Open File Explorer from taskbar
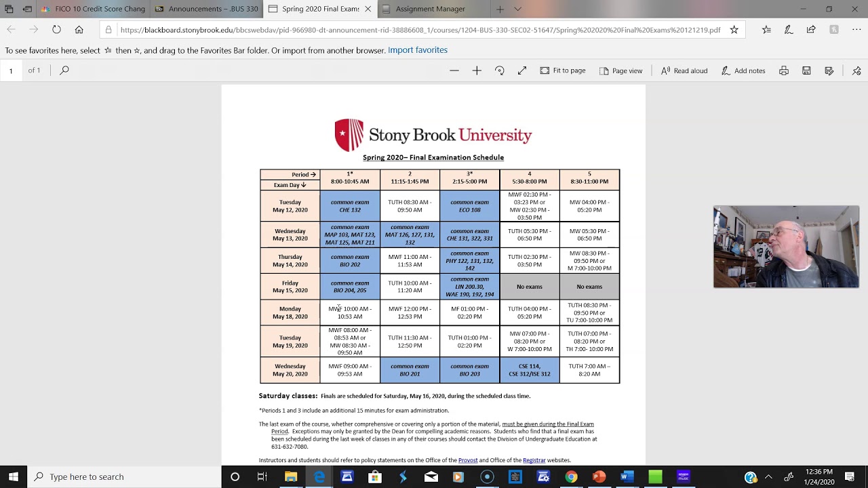Screen dimensions: 868x488 pos(291,476)
